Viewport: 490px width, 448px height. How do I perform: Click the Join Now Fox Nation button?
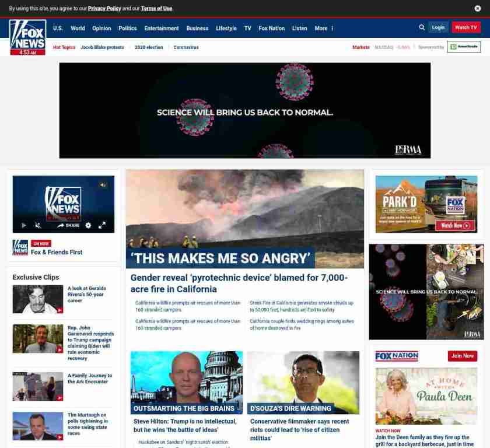[x=462, y=356]
